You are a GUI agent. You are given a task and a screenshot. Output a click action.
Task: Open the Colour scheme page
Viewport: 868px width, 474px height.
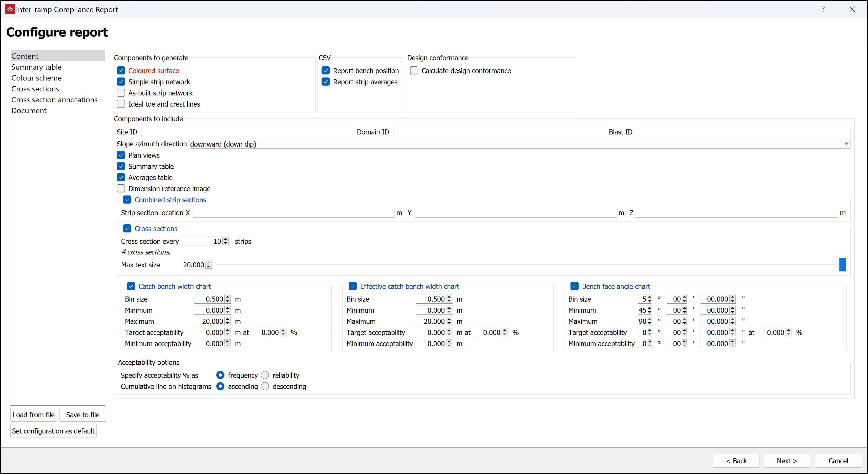click(x=36, y=78)
